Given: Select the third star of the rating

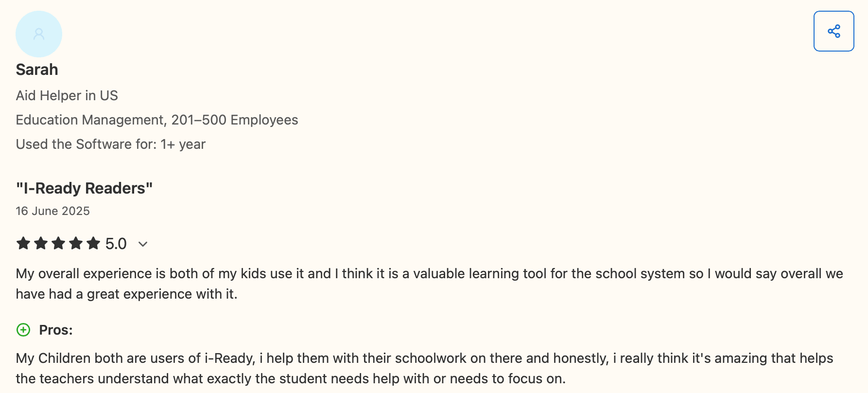Looking at the screenshot, I should (x=58, y=243).
